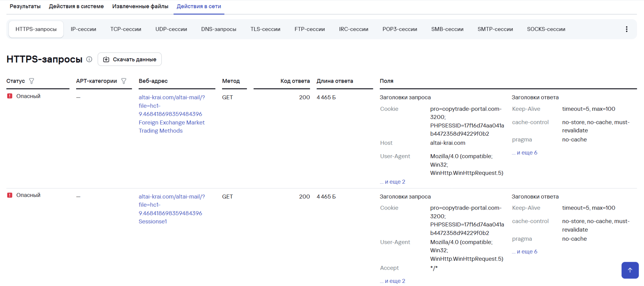Select the TLS-сессии tab
Viewport: 644px width, 286px height.
click(x=265, y=29)
